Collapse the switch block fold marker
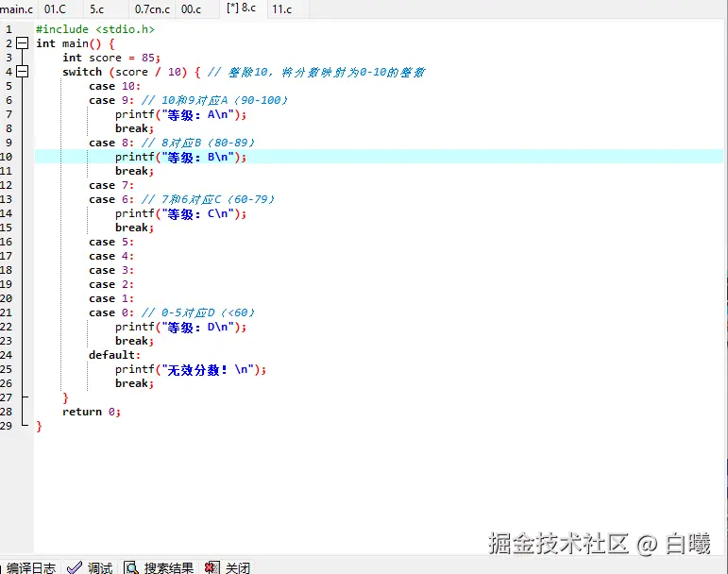 [22, 72]
